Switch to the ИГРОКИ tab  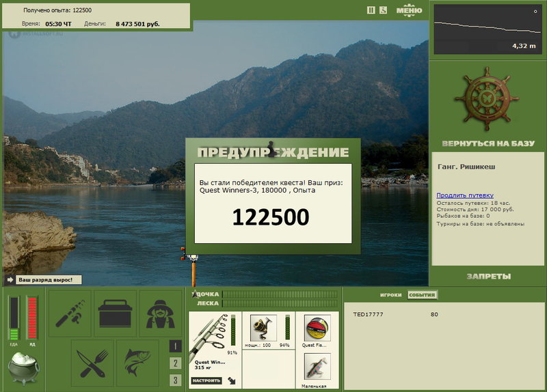tap(390, 295)
